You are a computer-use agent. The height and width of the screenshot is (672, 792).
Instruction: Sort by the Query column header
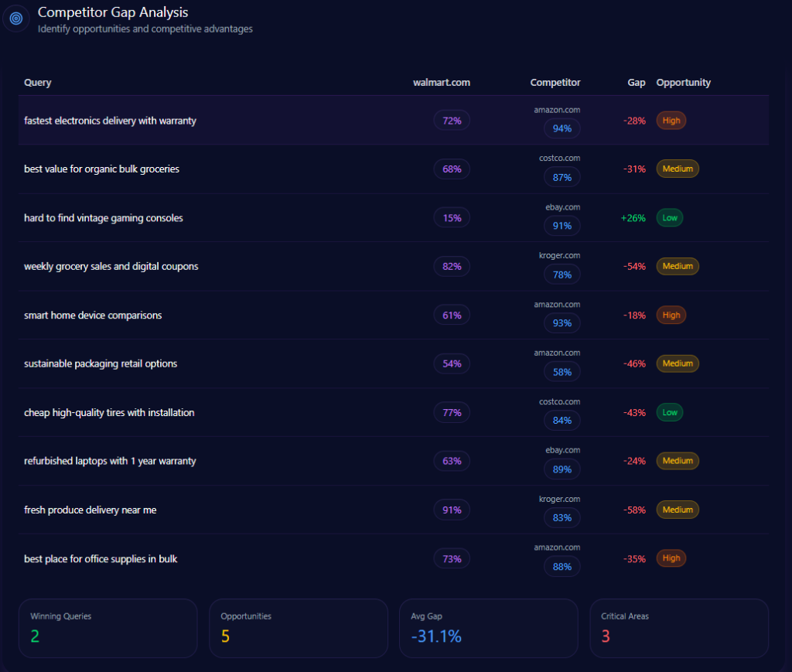(38, 83)
